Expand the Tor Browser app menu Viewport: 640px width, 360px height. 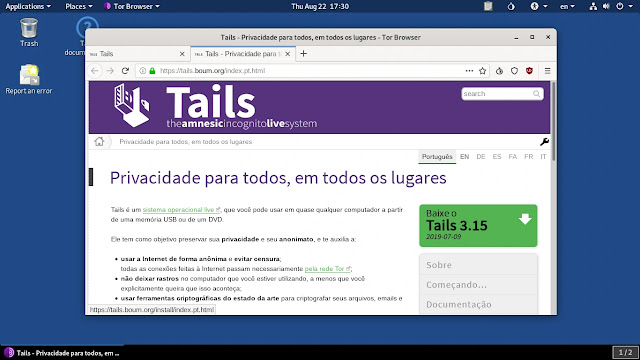coord(131,6)
